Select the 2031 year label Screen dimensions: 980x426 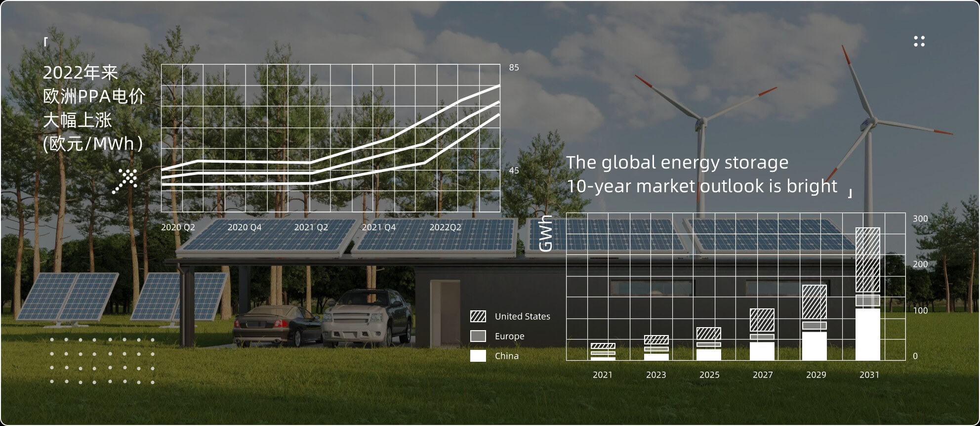(869, 375)
